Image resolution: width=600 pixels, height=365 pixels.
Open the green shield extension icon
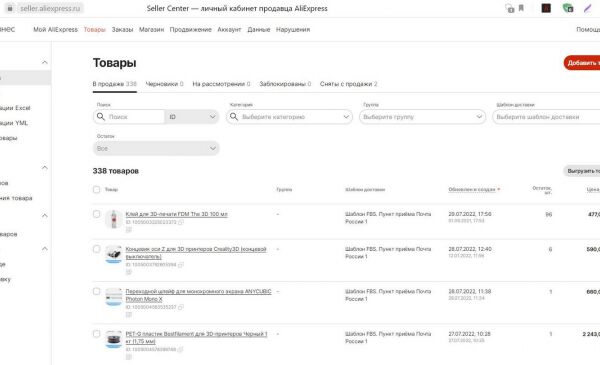tap(568, 8)
